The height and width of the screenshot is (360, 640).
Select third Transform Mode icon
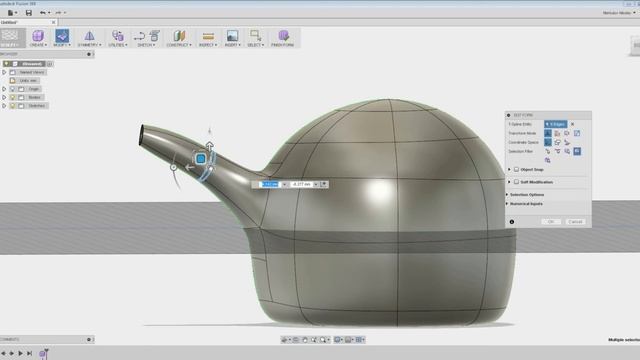coord(567,133)
